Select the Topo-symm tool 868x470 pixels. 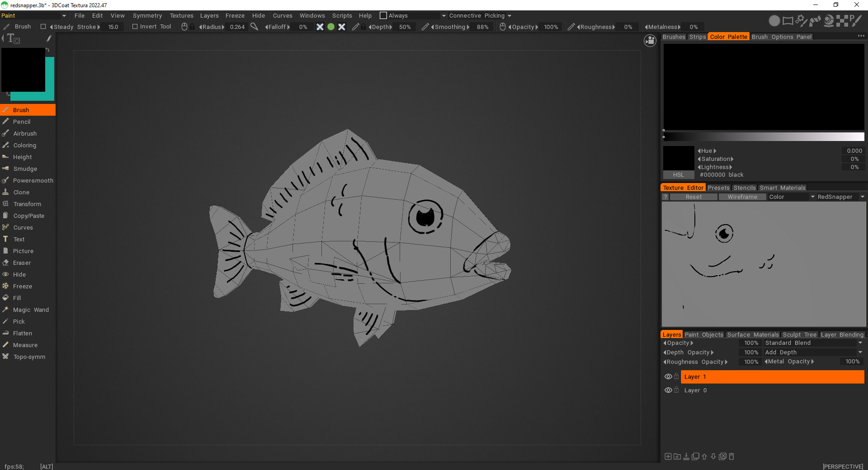(x=28, y=357)
